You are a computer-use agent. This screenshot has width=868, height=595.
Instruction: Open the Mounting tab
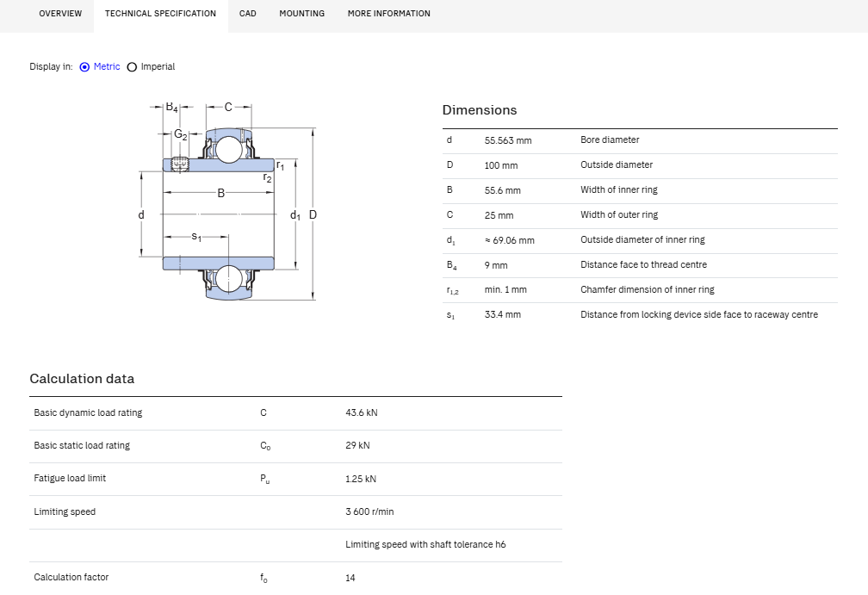(301, 13)
